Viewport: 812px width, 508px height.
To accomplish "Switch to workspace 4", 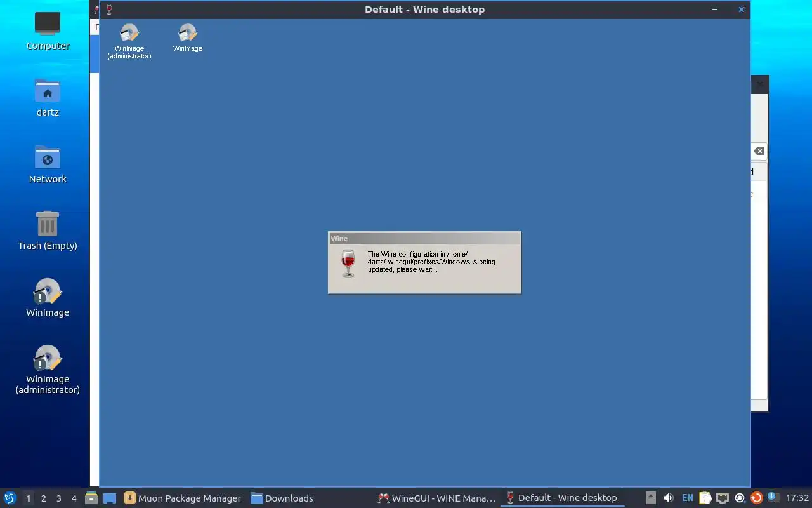I will pos(74,498).
